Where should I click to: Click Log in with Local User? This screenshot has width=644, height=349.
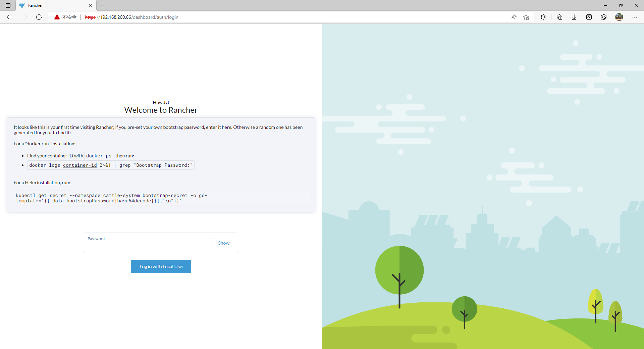pos(161,266)
